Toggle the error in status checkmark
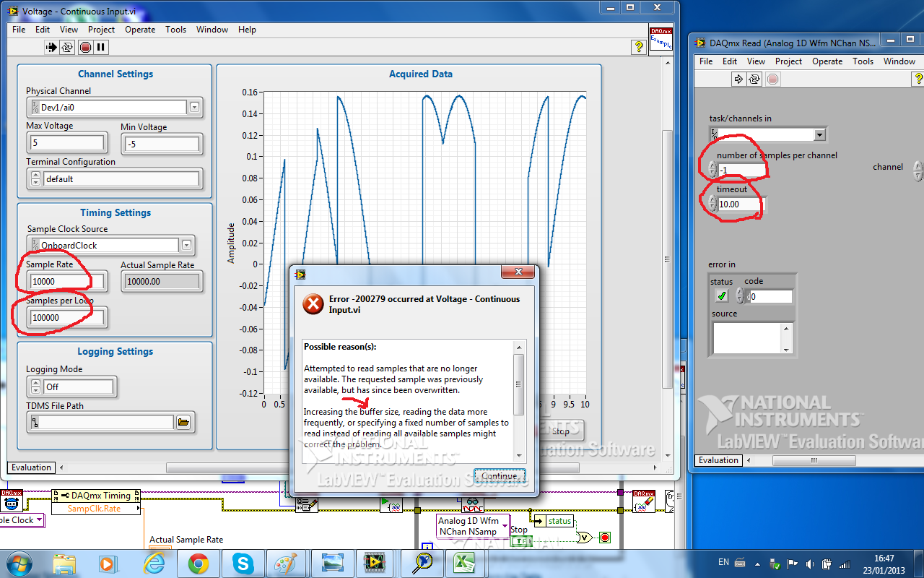 point(721,296)
